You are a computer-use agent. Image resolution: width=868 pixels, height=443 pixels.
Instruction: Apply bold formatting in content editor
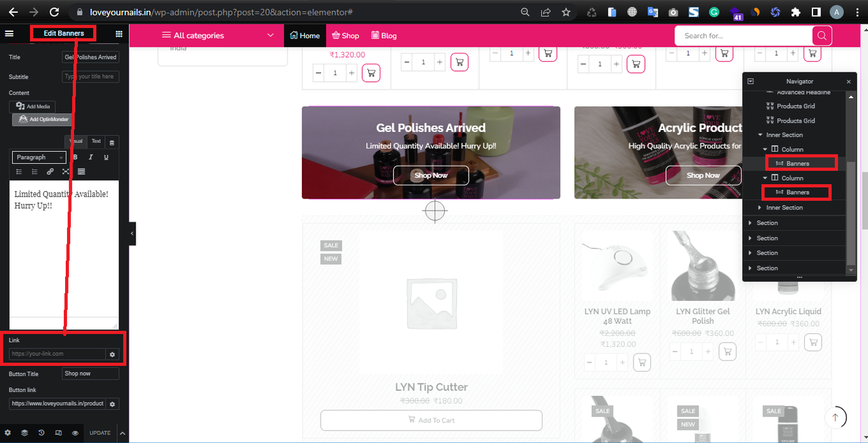(75, 157)
